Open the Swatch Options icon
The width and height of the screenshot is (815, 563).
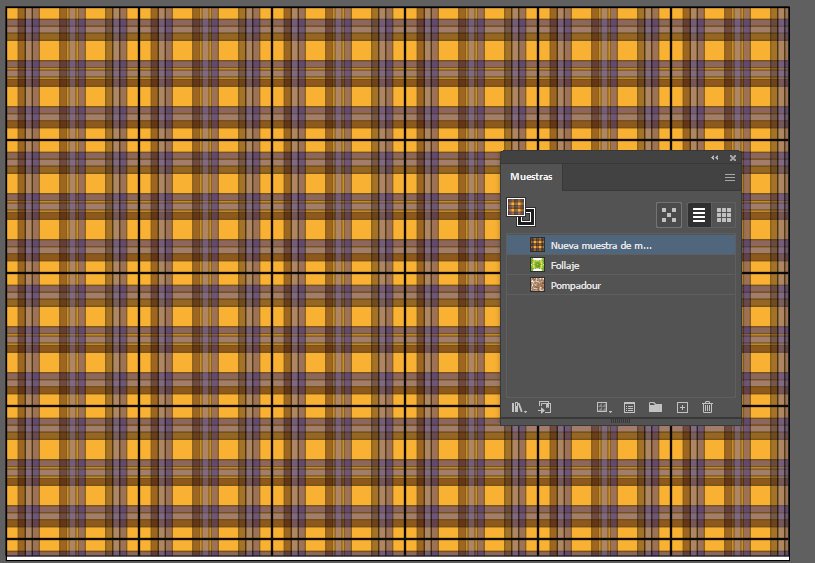pyautogui.click(x=630, y=407)
